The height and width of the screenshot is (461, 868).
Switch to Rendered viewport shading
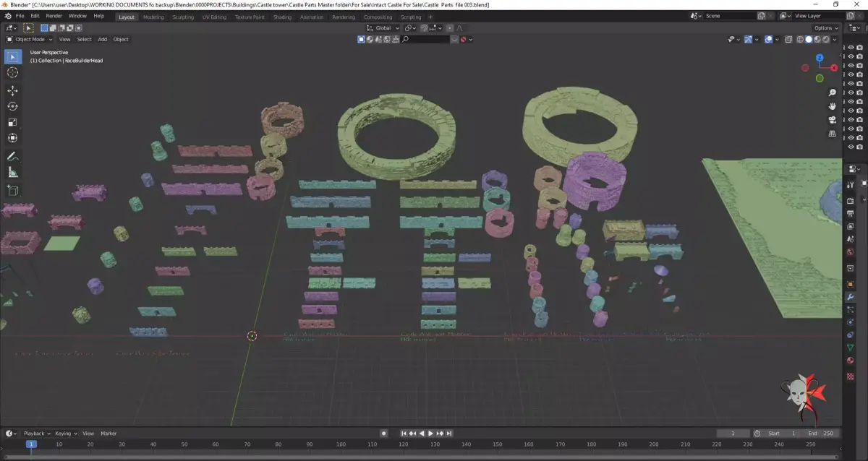tap(826, 40)
